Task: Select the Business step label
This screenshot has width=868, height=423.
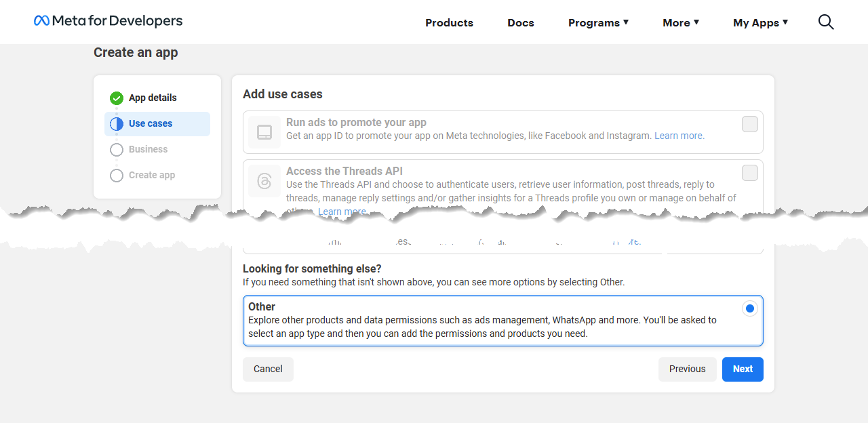Action: pyautogui.click(x=148, y=149)
